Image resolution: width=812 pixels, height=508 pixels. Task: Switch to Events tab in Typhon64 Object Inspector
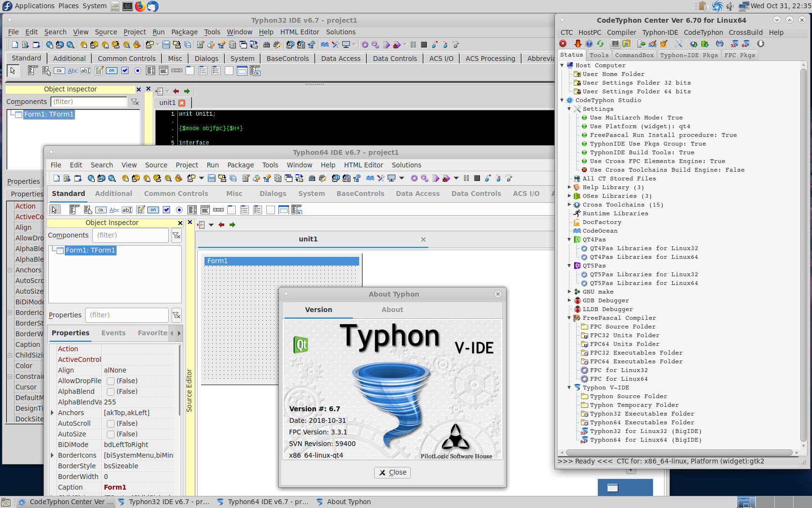(x=114, y=333)
